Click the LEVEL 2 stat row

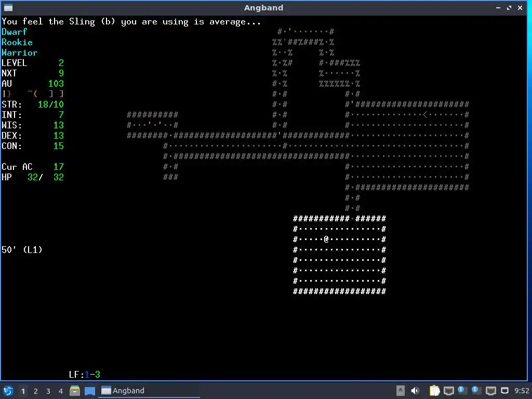click(33, 63)
